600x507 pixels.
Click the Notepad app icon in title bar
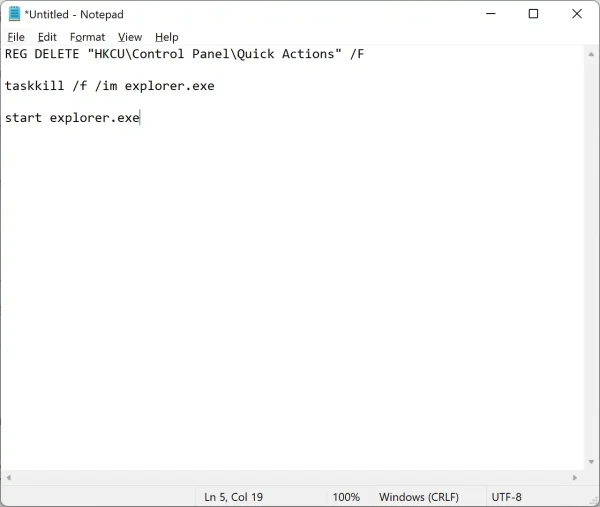coord(14,14)
